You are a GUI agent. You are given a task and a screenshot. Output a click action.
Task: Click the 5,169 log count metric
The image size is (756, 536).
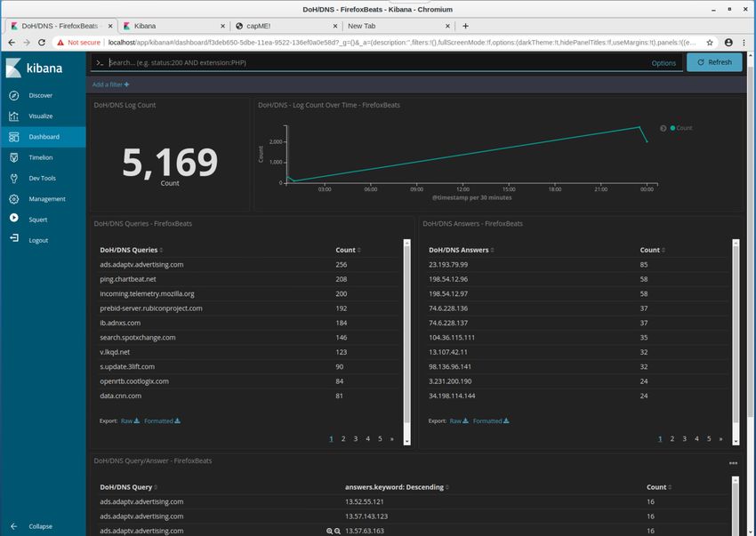(x=170, y=162)
